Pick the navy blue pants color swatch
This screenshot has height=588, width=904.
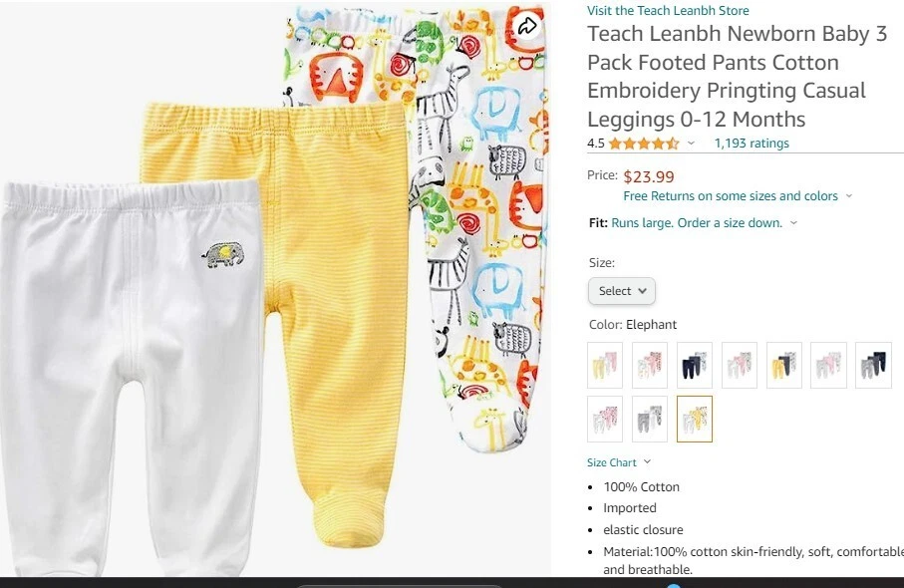pos(694,365)
